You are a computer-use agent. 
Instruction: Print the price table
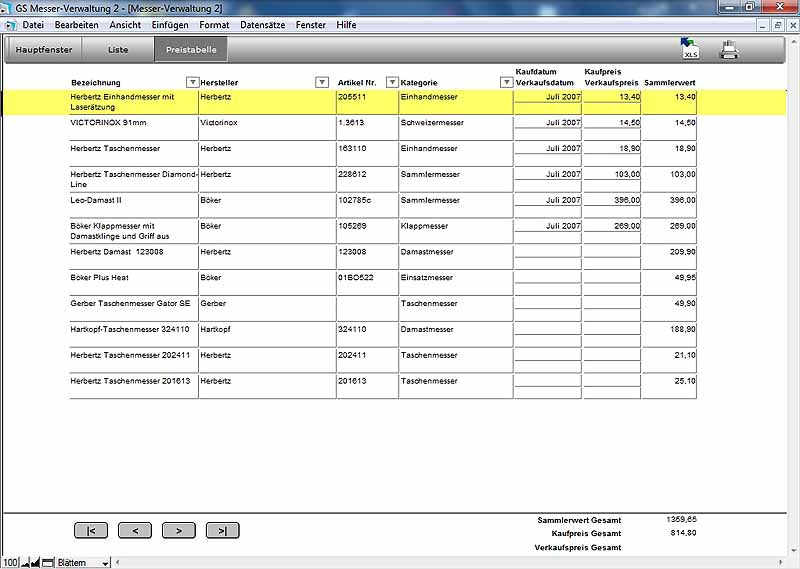coord(729,49)
